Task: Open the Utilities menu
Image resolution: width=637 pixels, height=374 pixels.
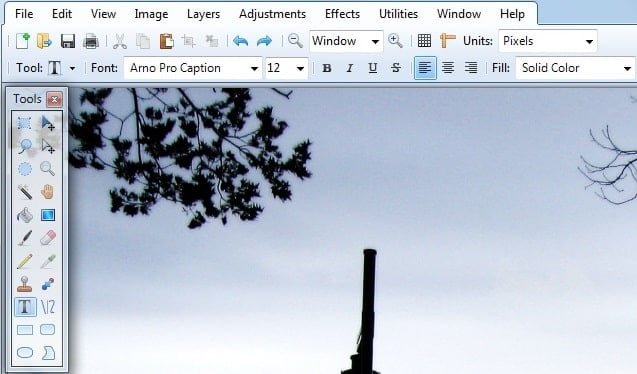Action: pyautogui.click(x=398, y=14)
